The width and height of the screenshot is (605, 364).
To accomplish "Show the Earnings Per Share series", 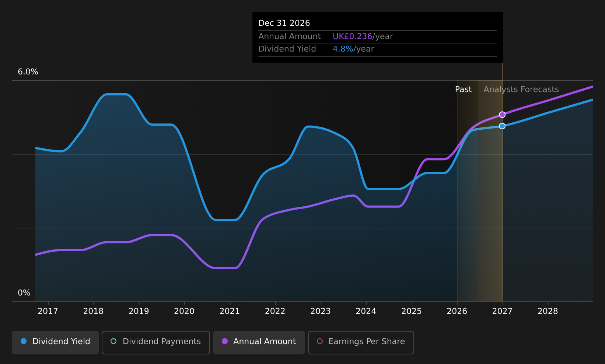I will tap(361, 342).
